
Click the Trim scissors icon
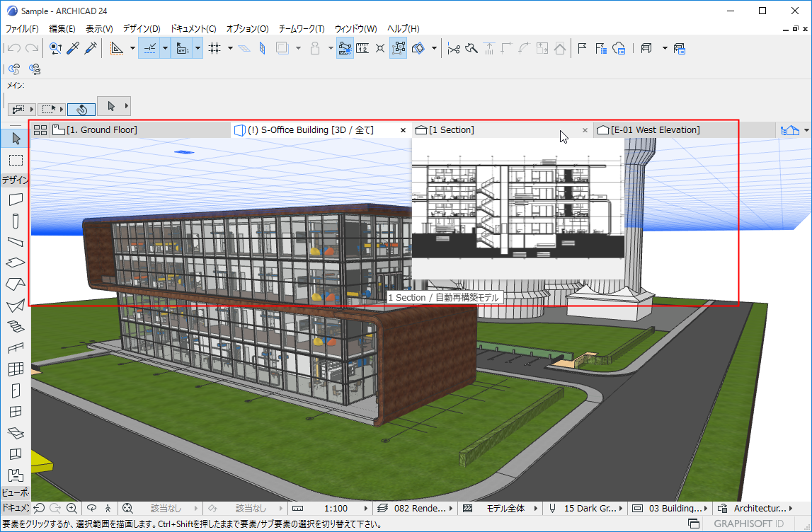point(454,48)
